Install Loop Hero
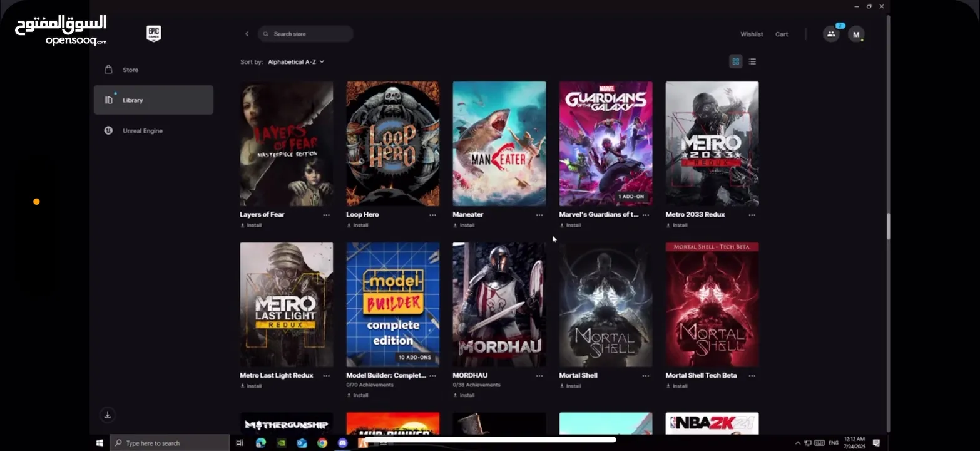This screenshot has height=451, width=980. 357,225
